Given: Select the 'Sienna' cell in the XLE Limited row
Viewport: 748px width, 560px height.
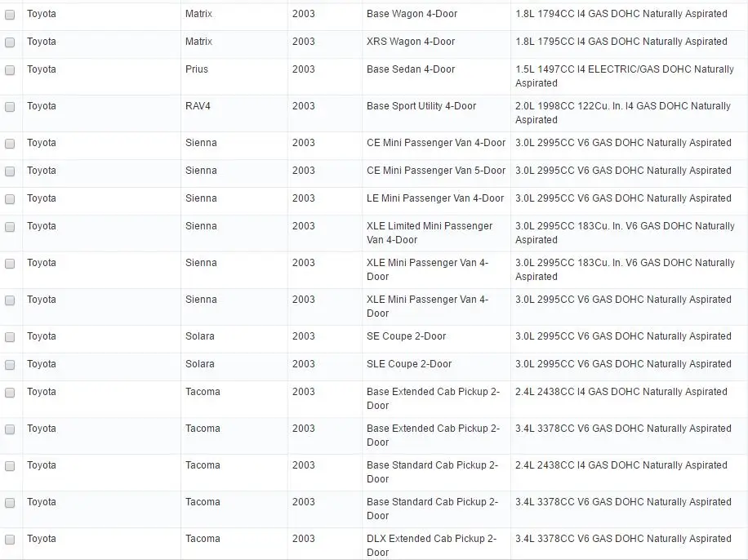Looking at the screenshot, I should [234, 233].
